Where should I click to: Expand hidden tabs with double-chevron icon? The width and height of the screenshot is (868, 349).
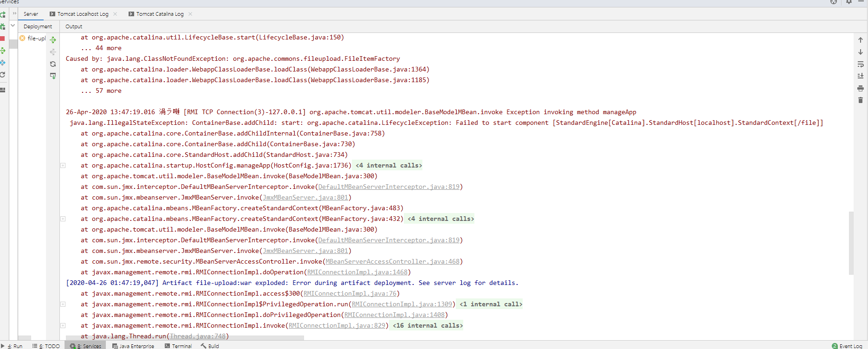(x=14, y=13)
